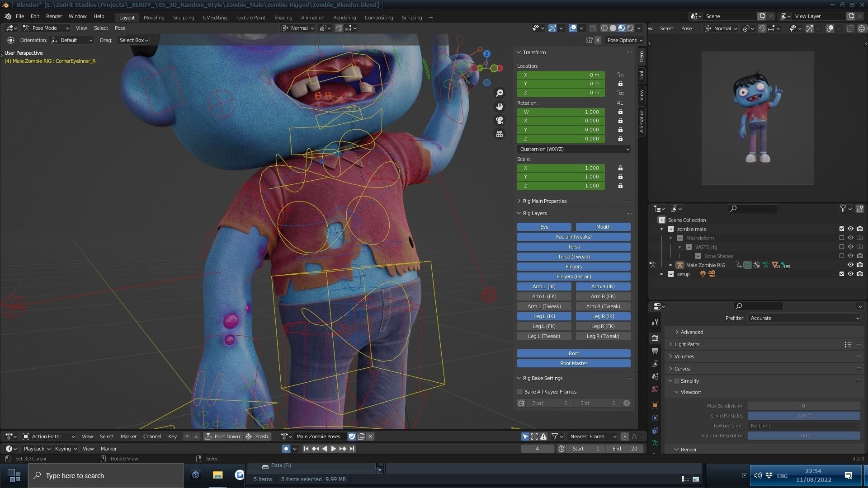Toggle Scale Z lock icon
The image size is (868, 488).
tap(620, 186)
